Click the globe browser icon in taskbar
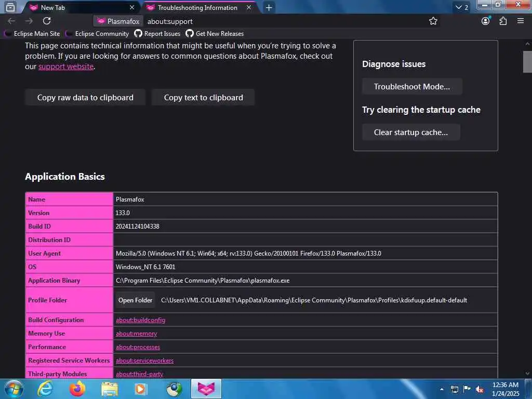Screen dimensions: 532x399 (x=174, y=389)
